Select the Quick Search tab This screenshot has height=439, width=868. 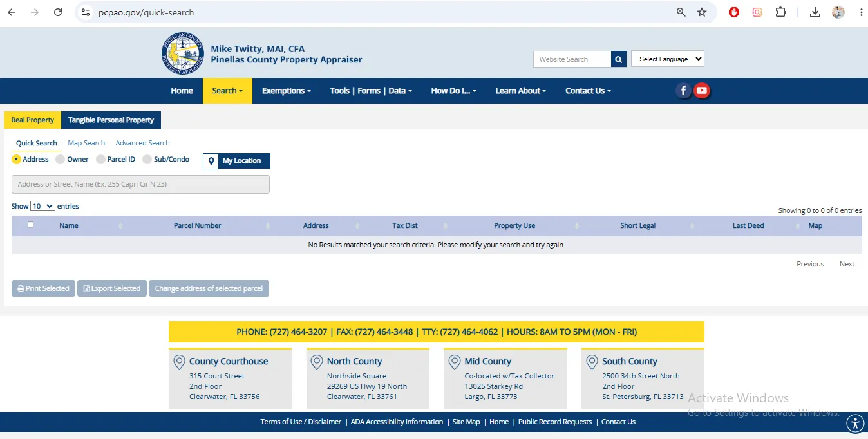37,143
